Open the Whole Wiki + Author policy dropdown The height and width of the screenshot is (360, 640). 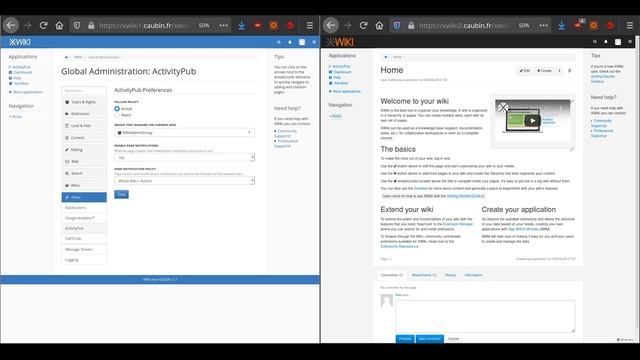(x=184, y=180)
